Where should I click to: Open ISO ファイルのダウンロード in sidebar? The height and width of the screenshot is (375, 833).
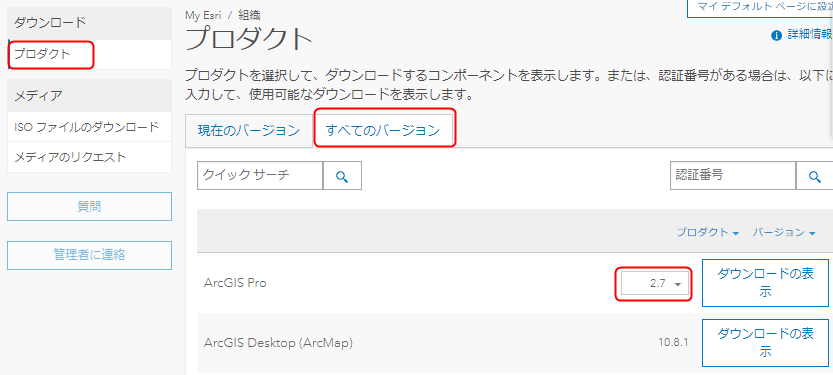click(x=89, y=127)
